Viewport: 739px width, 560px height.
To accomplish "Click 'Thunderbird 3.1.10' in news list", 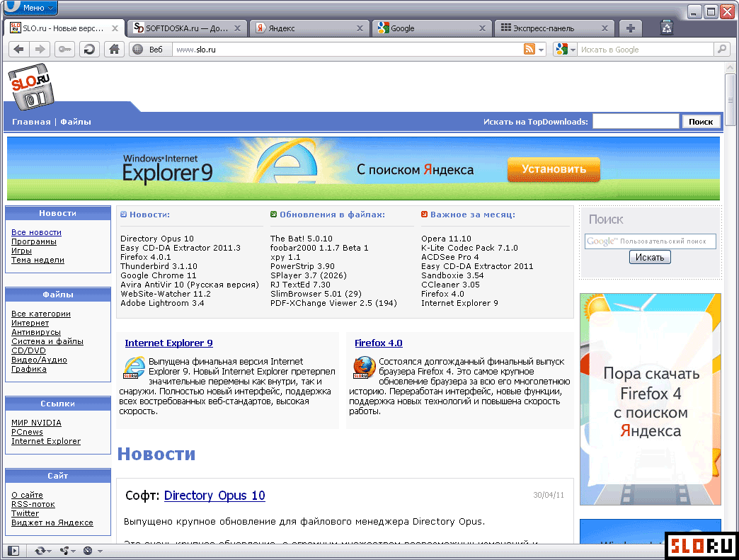I will 159,266.
